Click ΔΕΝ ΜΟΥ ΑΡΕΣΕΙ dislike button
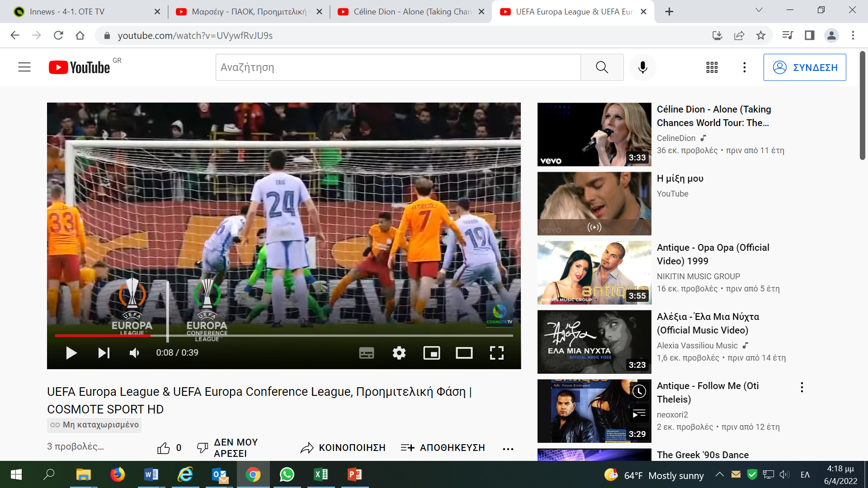 tap(227, 448)
